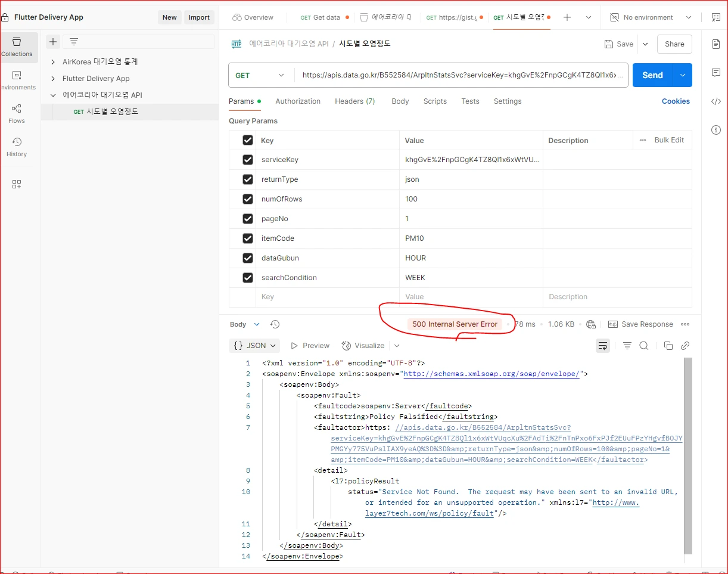This screenshot has width=728, height=574.
Task: Open the comments icon in the right sidebar
Action: pos(716,73)
